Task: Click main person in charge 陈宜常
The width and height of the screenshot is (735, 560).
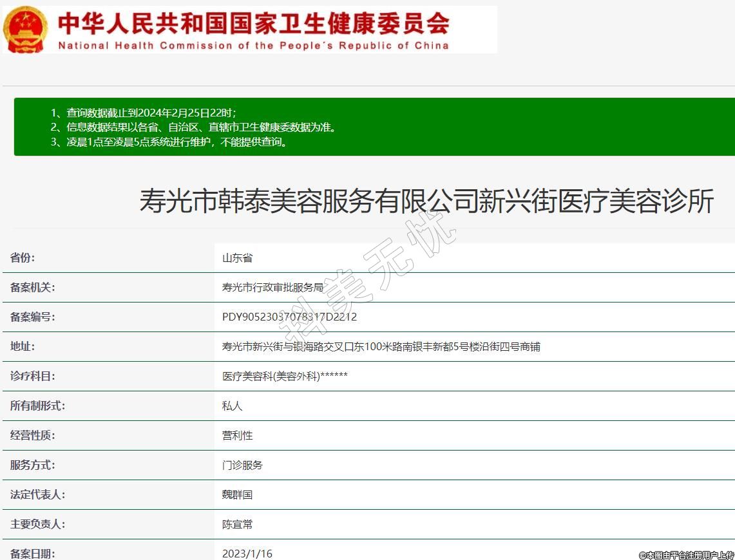Action: (237, 525)
